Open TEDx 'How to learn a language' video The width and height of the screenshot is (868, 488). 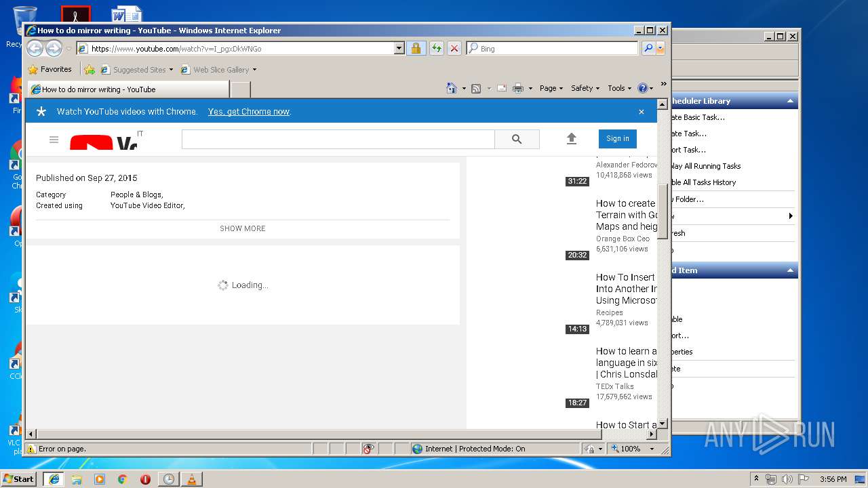(x=626, y=363)
